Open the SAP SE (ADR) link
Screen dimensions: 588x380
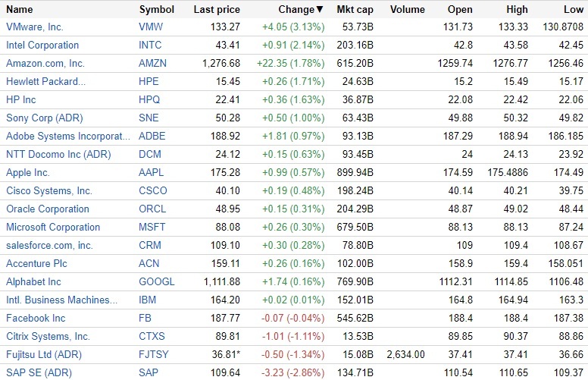(x=36, y=372)
